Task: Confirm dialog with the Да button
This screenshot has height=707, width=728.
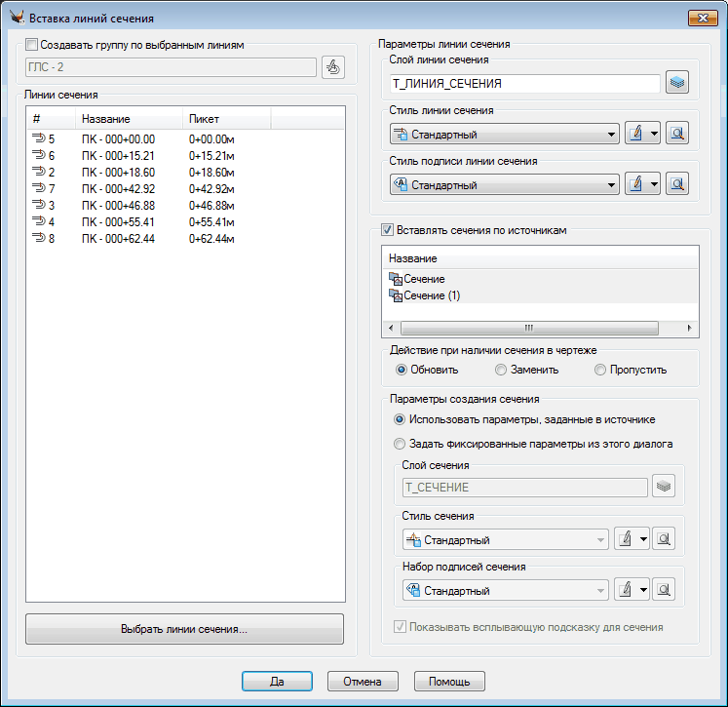Action: (x=277, y=682)
